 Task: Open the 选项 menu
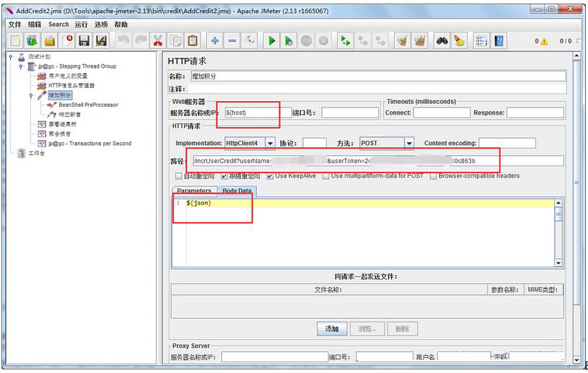(101, 25)
